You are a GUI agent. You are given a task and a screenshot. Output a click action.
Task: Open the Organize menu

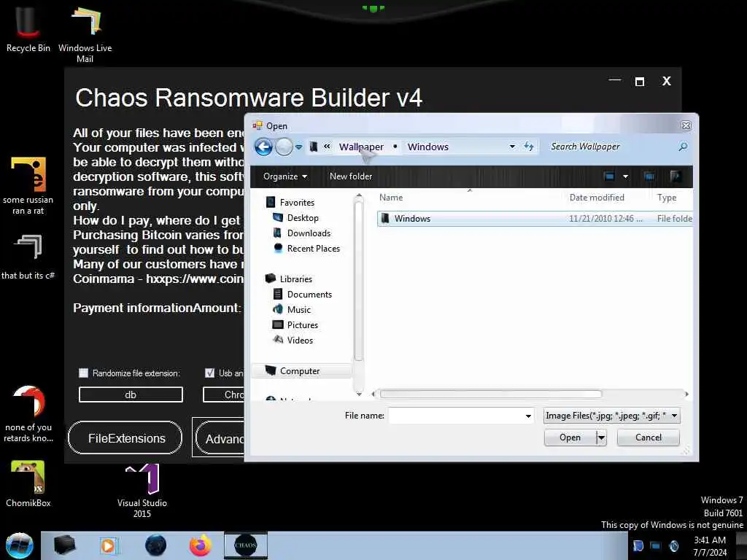pyautogui.click(x=285, y=176)
